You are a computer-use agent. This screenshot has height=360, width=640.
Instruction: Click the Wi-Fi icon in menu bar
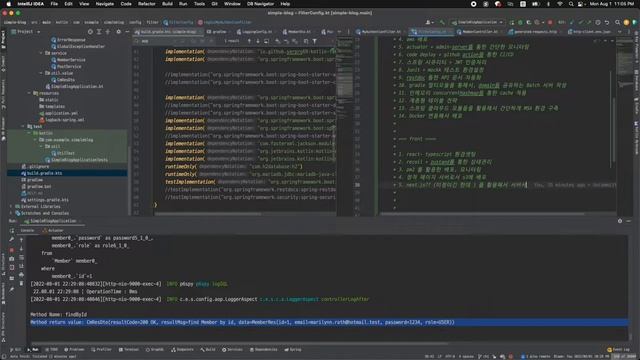560,4
